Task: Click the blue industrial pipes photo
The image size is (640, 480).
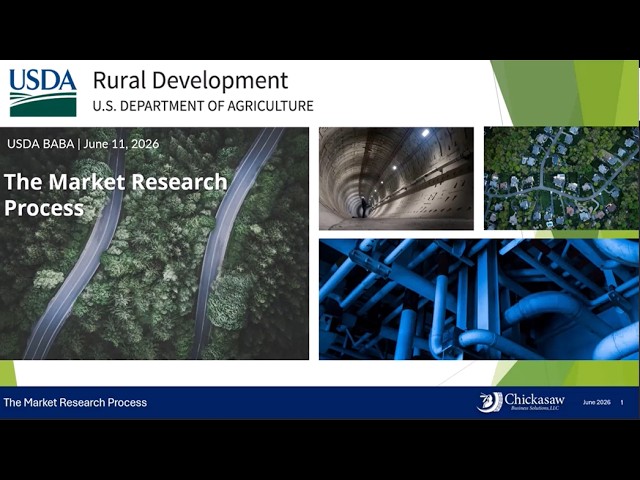Action: tap(479, 300)
